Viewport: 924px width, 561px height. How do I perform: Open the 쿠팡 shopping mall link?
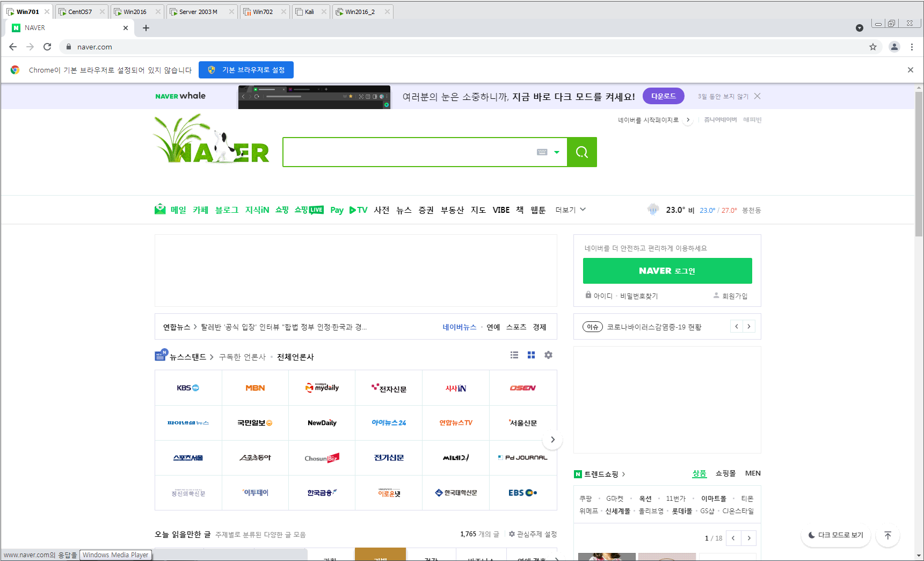coord(585,499)
